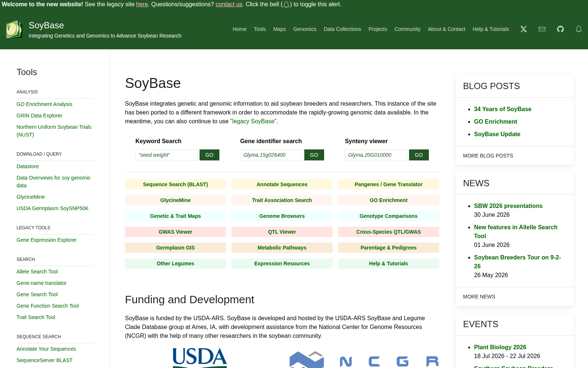Image resolution: width=588 pixels, height=368 pixels.
Task: Open the QTL Viewer tile
Action: click(x=282, y=232)
